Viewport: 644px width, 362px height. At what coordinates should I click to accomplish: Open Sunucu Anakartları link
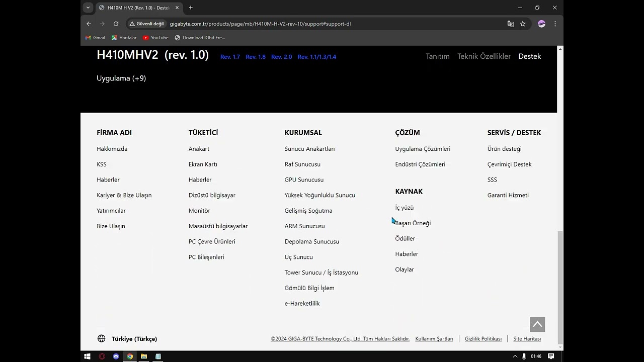pos(310,149)
